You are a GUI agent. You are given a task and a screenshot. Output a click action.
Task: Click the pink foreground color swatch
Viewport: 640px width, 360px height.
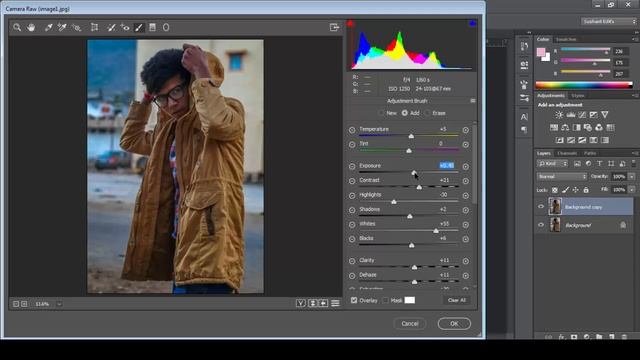click(541, 52)
